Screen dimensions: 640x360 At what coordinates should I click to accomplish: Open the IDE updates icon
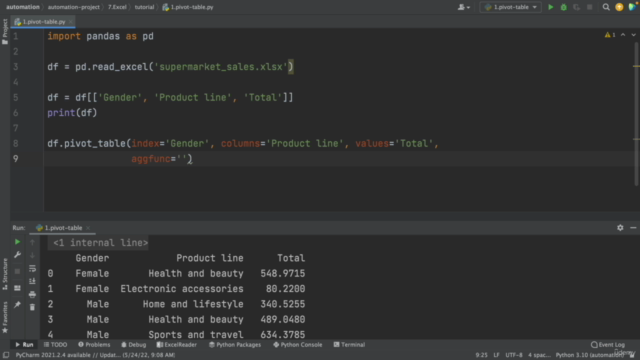(619, 7)
